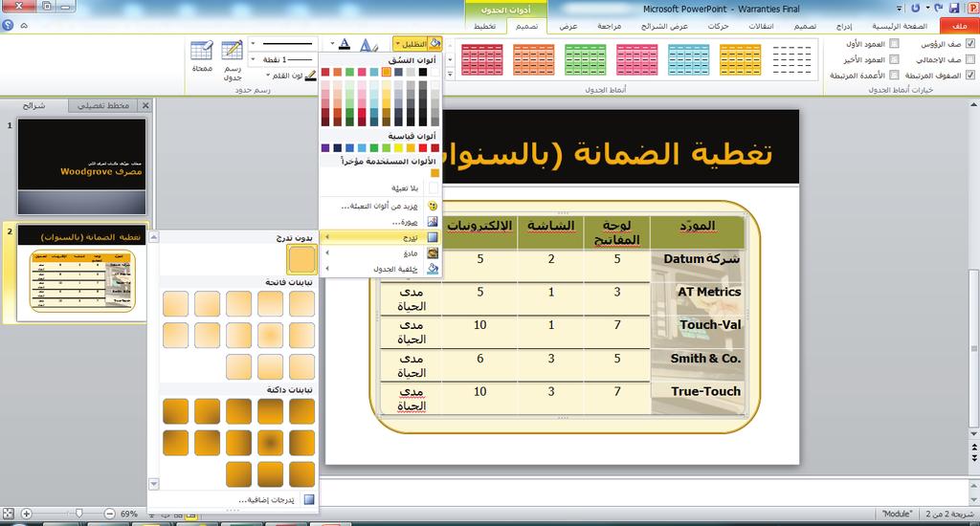Viewport: 980px width, 526px height.
Task: Apply the green table style thumbnail
Action: (585, 60)
